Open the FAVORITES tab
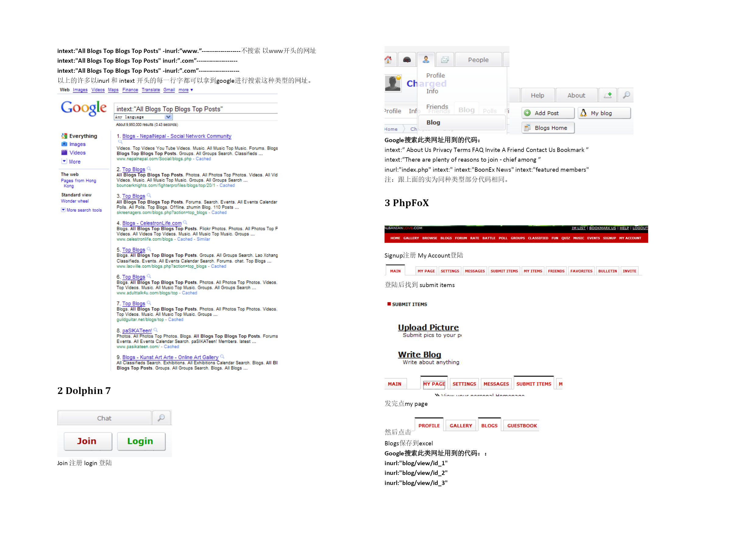This screenshot has height=534, width=756. [x=581, y=271]
